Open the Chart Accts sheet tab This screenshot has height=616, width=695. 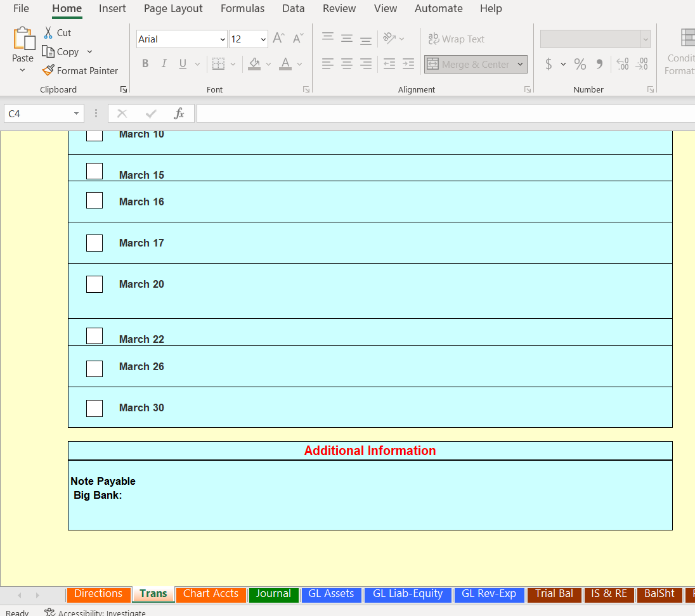pos(211,593)
